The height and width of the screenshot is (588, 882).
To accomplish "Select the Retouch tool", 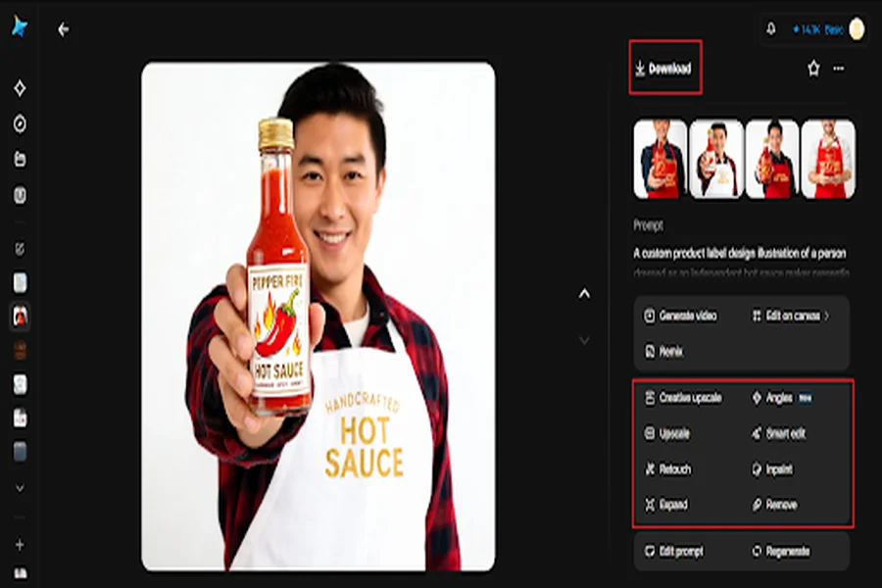I will pos(667,469).
